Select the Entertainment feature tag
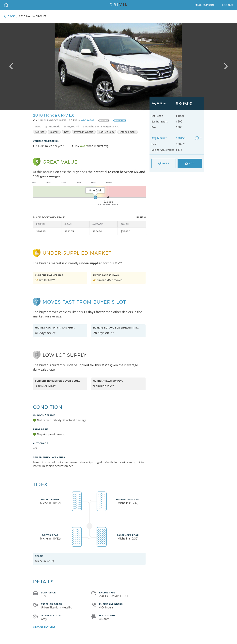 tap(127, 132)
